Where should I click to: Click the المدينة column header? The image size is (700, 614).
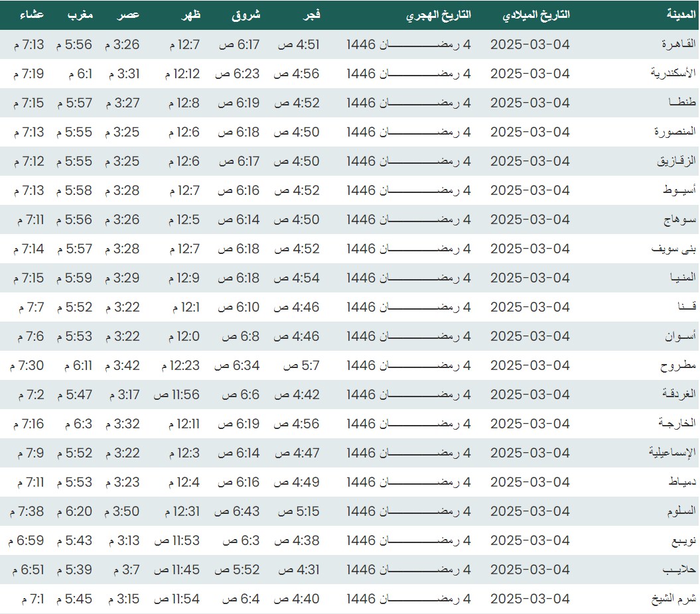pyautogui.click(x=681, y=15)
